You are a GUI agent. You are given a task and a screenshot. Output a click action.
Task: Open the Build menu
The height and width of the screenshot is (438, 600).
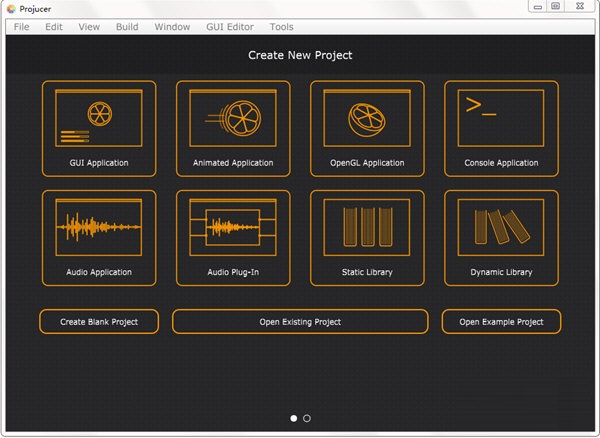(x=127, y=27)
